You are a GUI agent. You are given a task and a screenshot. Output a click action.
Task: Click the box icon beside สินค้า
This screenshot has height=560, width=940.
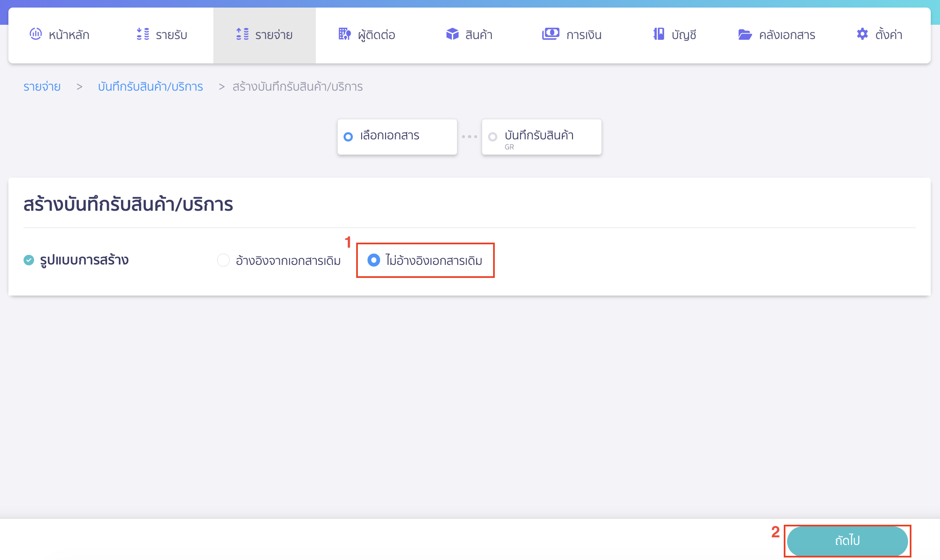[452, 34]
